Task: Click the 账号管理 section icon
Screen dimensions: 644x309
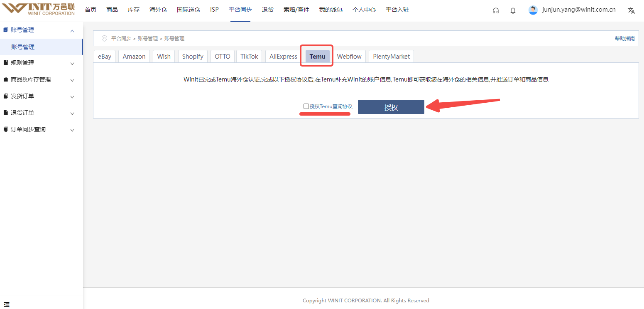Action: coord(6,30)
